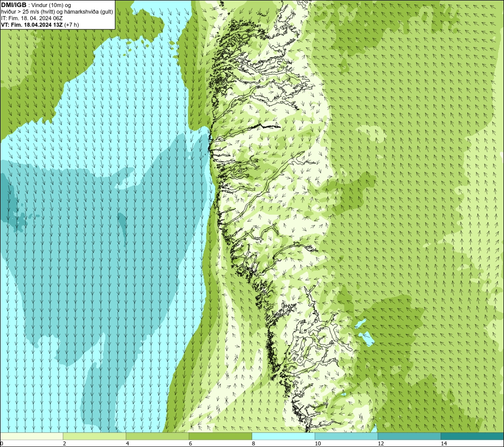504x447 pixels.
Task: Click the '0' legend scale label
Action: click(2, 444)
